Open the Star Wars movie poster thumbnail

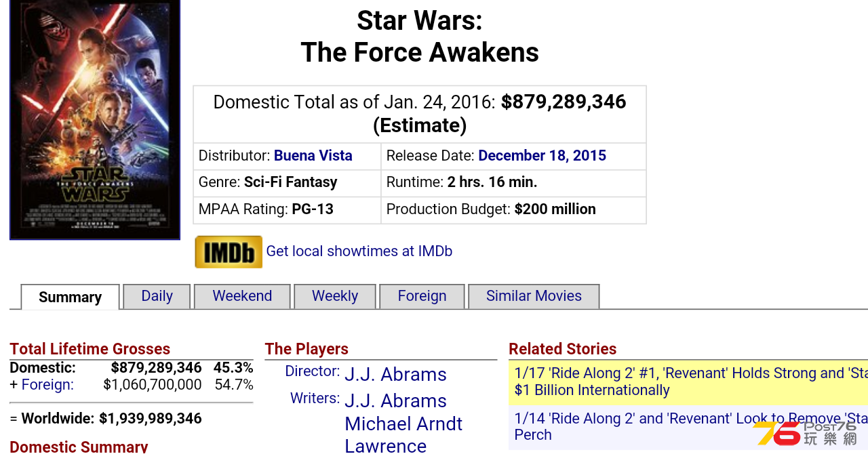(95, 119)
